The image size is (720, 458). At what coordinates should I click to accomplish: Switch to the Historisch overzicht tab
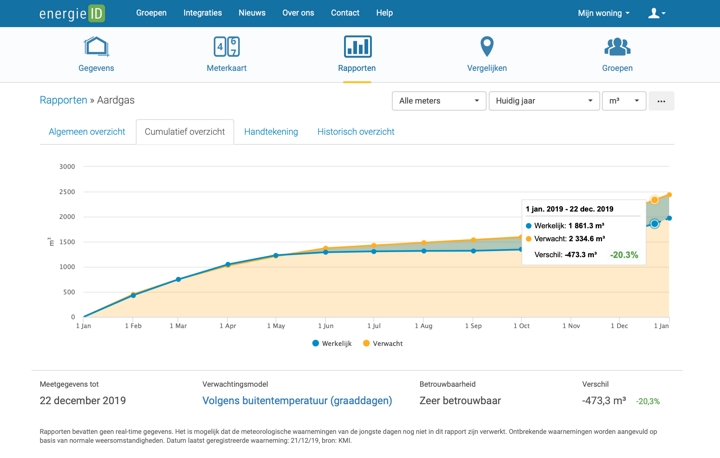[356, 132]
